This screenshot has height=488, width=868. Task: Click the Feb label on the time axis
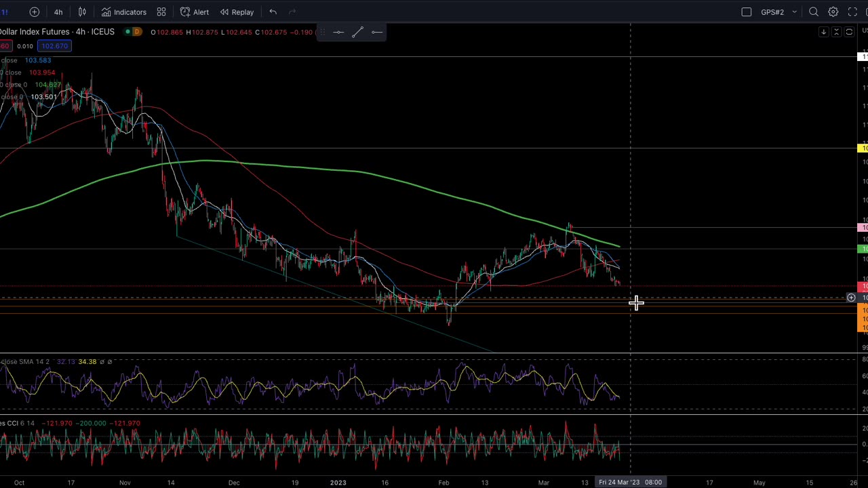coord(443,483)
